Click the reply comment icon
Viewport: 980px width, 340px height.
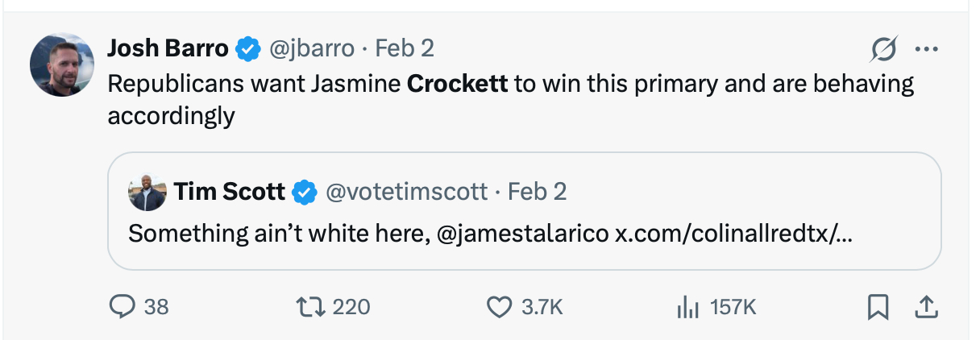122,306
